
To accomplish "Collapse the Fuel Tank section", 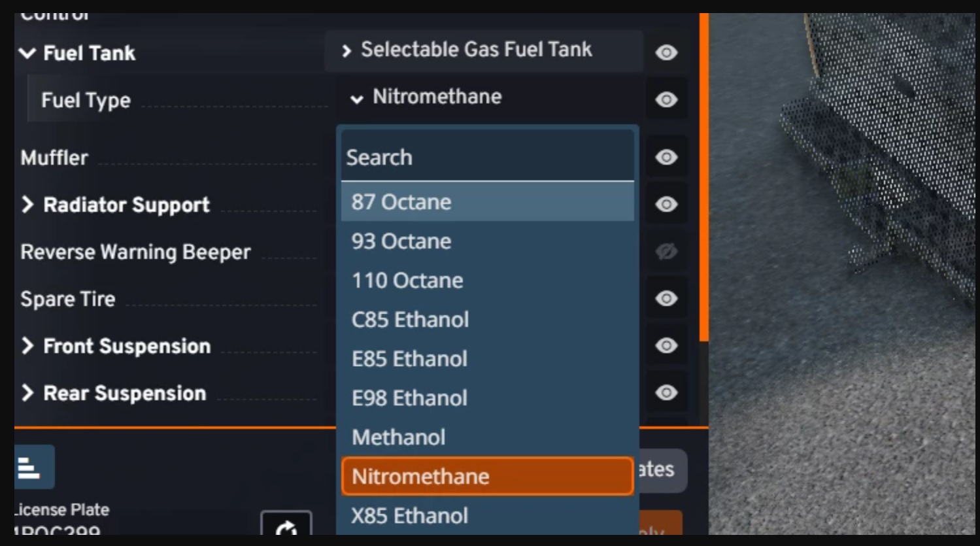I will point(27,53).
